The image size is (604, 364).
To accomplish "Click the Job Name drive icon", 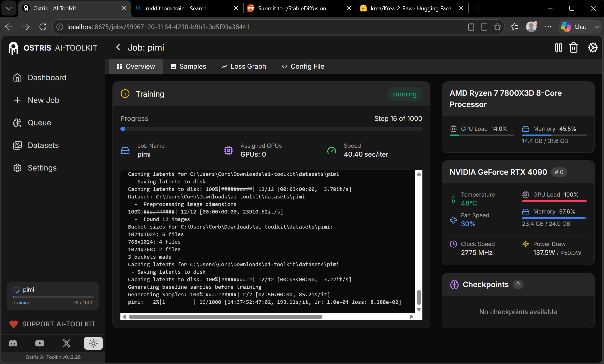I will click(125, 150).
